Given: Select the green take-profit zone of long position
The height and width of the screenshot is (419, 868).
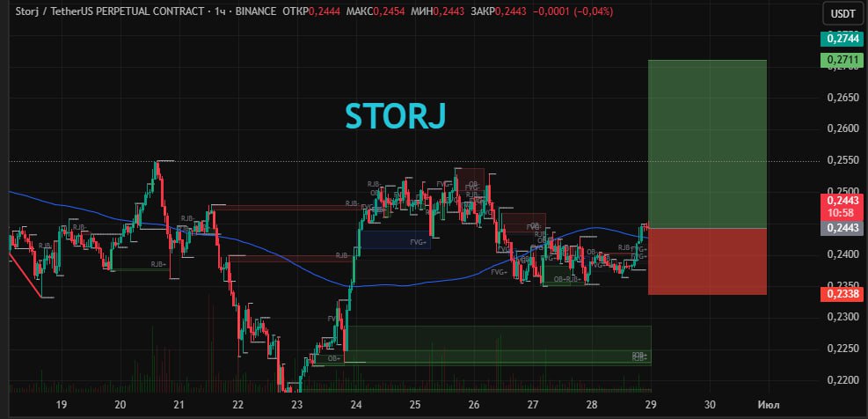Looking at the screenshot, I should pos(707,144).
